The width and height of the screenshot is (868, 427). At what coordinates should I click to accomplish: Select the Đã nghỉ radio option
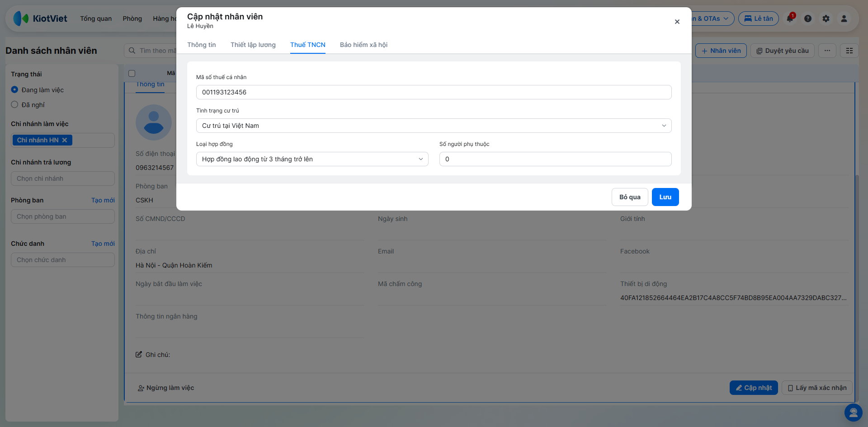point(14,105)
